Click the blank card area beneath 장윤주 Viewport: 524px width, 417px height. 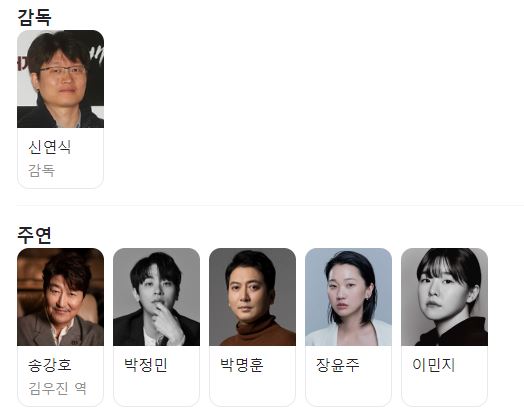pos(348,389)
